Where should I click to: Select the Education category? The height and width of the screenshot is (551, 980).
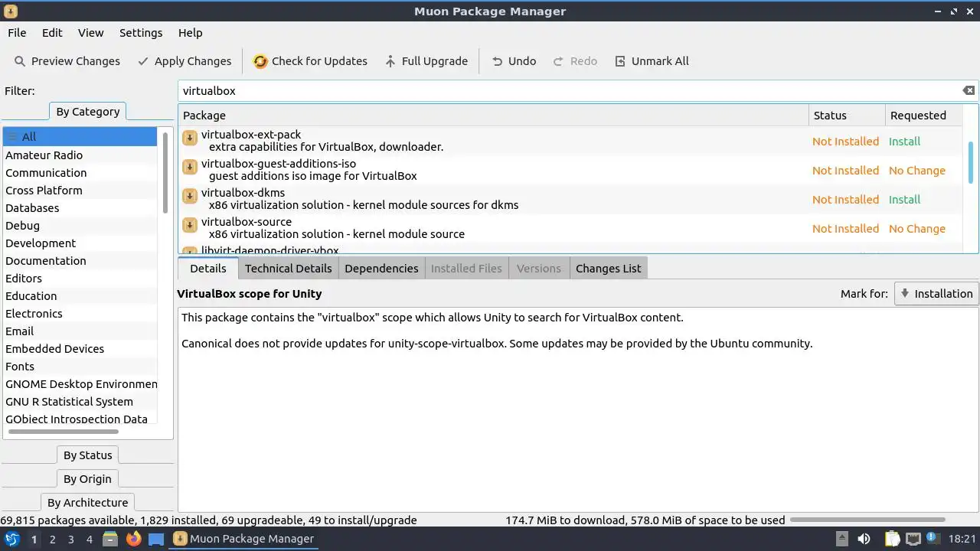(80, 296)
